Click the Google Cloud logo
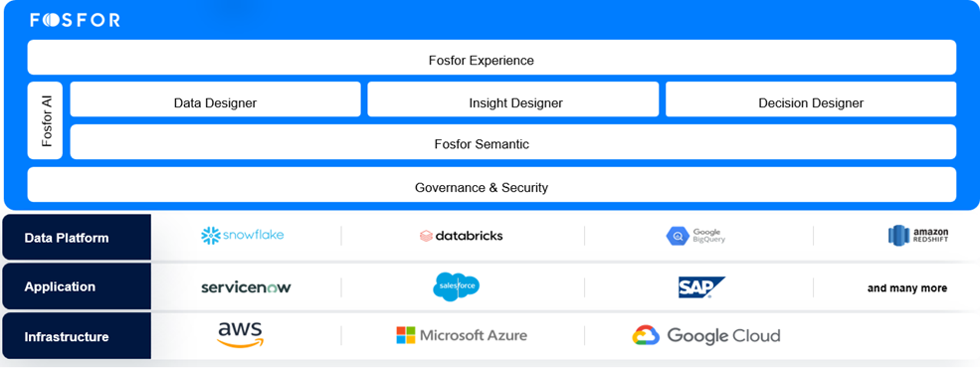The height and width of the screenshot is (368, 980). click(706, 335)
